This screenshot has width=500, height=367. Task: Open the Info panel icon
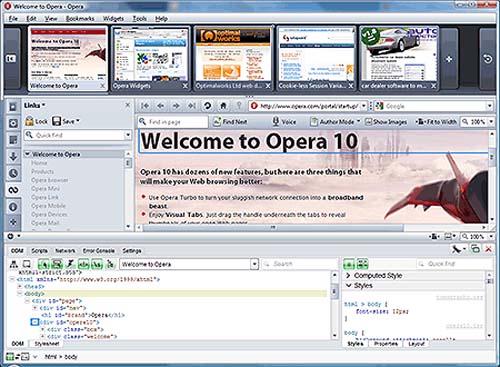tap(13, 207)
